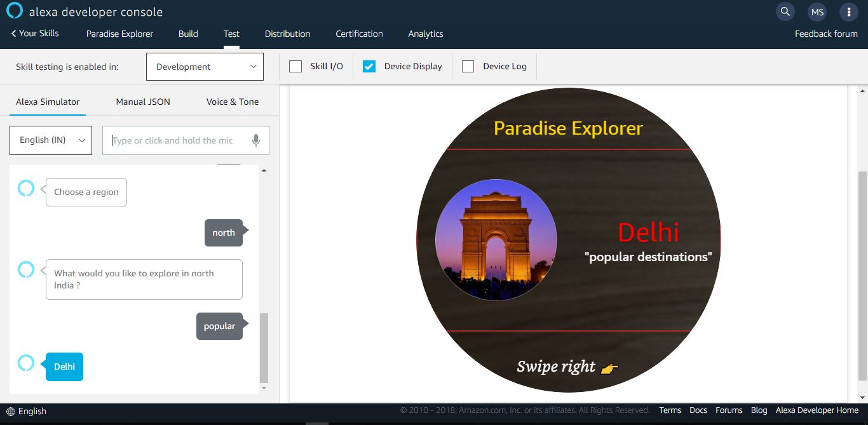Open the Forums footer link
The width and height of the screenshot is (868, 425).
[x=729, y=410]
